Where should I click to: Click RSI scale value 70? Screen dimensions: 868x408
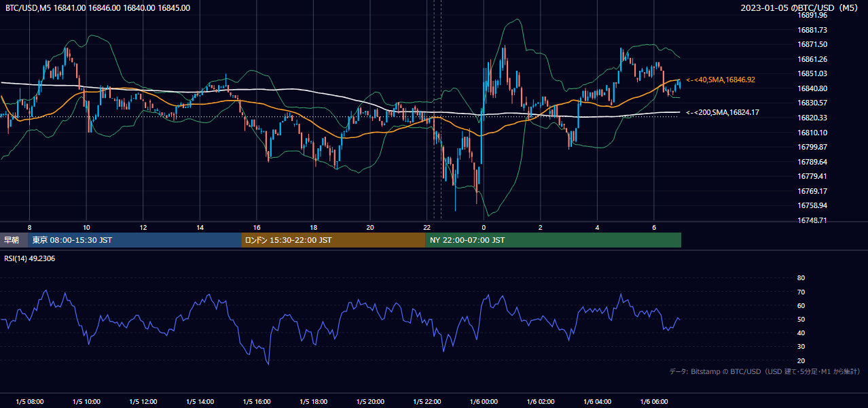[801, 292]
